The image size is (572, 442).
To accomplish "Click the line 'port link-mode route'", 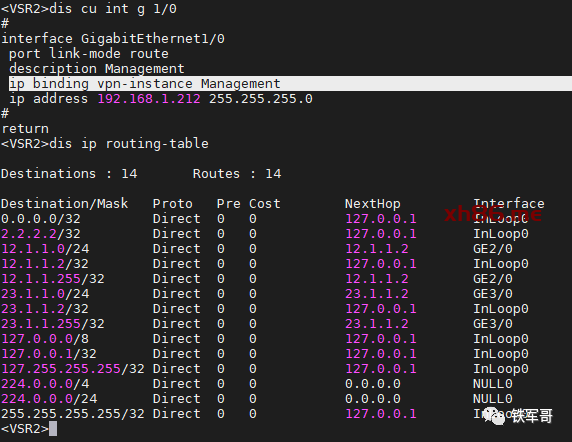I will [x=89, y=54].
